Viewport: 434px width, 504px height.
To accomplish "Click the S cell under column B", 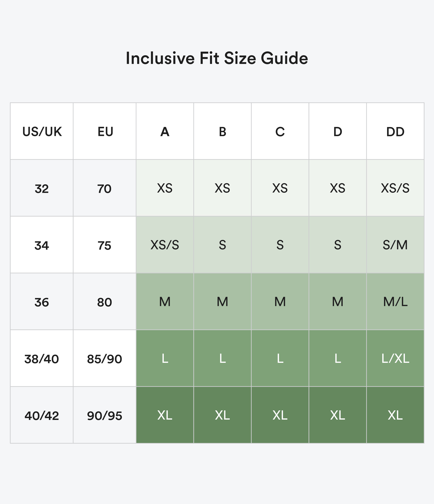I will 223,245.
